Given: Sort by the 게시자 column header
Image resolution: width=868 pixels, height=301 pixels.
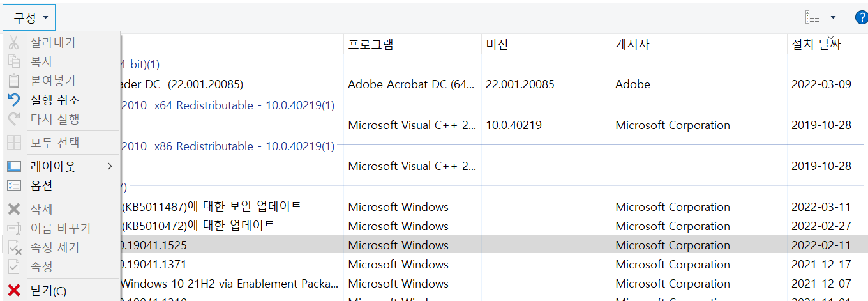Looking at the screenshot, I should pos(699,44).
